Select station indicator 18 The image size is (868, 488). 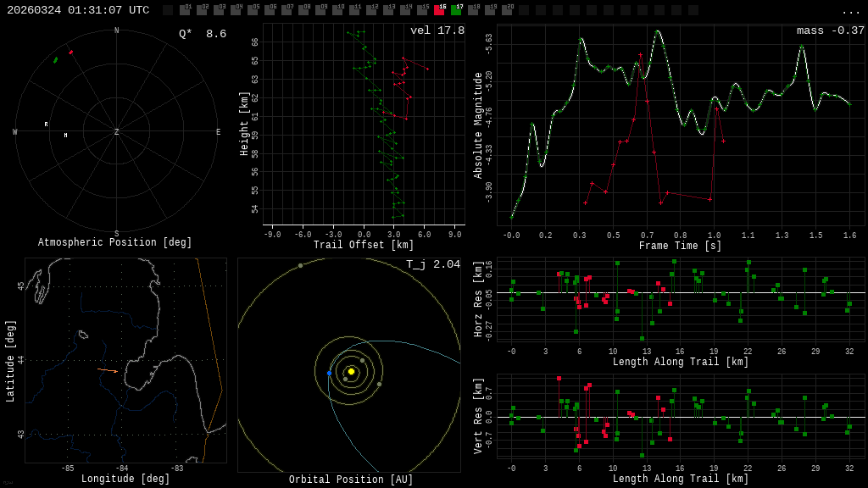(473, 9)
